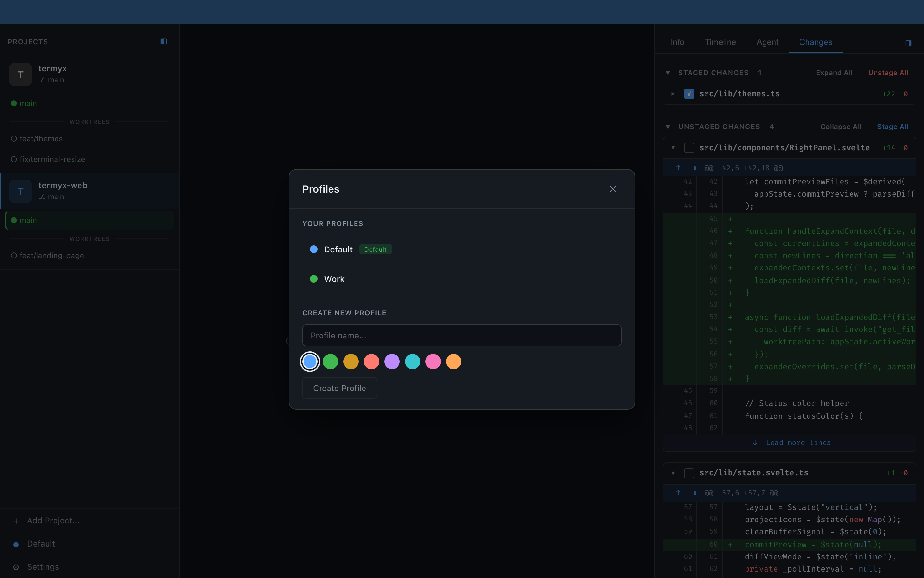Screen dimensions: 924x578
Task: Pick the orange profile color swatch
Action: (454, 362)
